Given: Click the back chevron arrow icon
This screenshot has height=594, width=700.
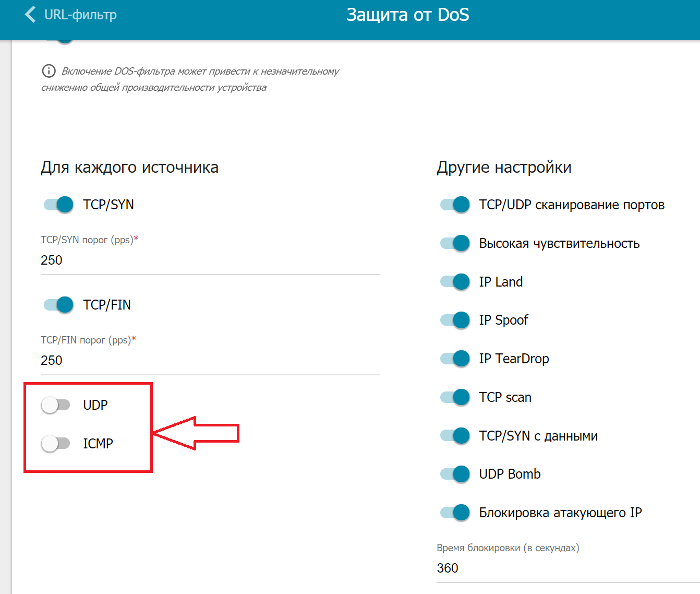Looking at the screenshot, I should click(30, 15).
